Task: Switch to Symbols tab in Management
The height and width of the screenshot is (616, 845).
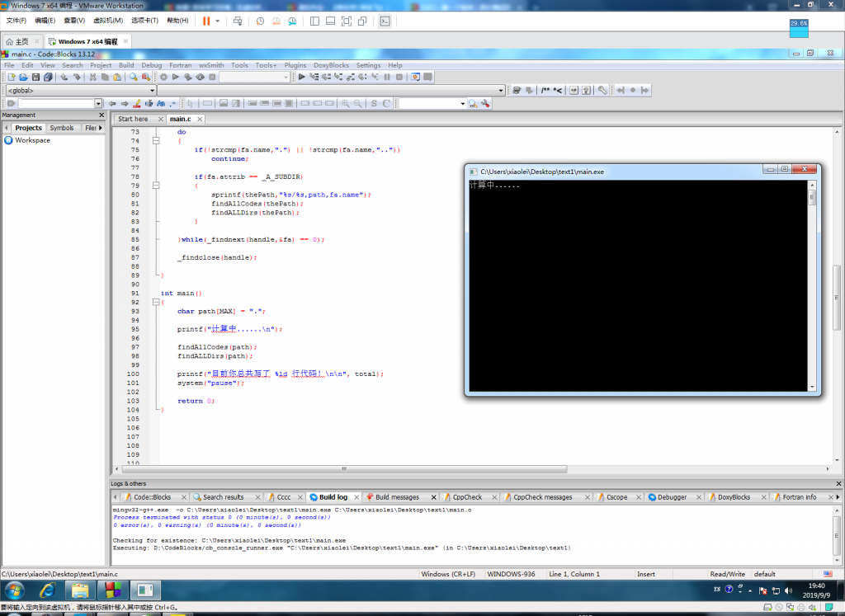Action: [61, 128]
